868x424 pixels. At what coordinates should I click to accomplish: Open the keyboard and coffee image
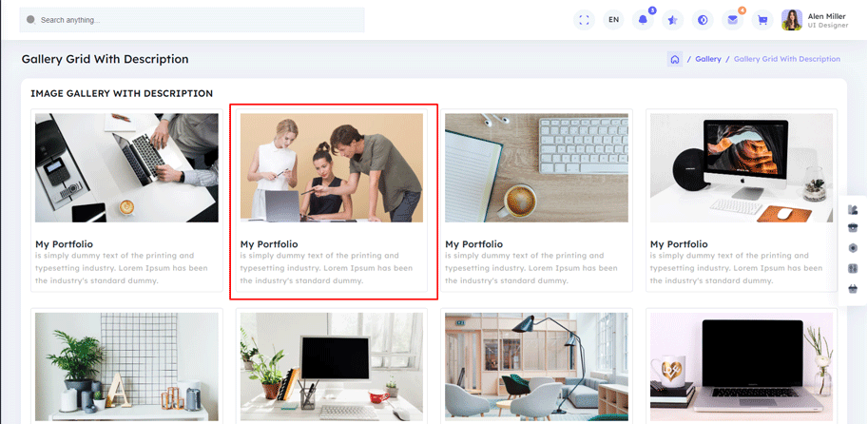[x=536, y=168]
